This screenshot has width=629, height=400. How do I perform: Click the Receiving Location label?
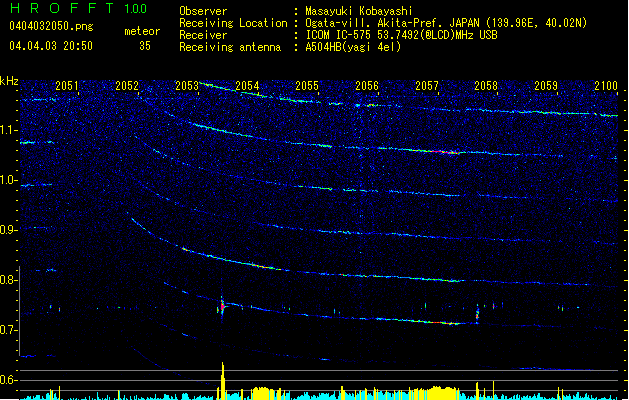233,23
